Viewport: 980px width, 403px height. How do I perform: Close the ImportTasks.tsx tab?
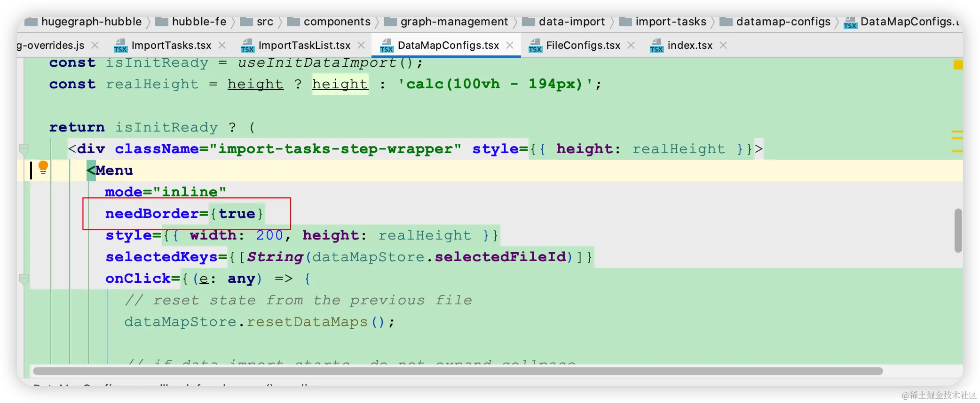[222, 45]
